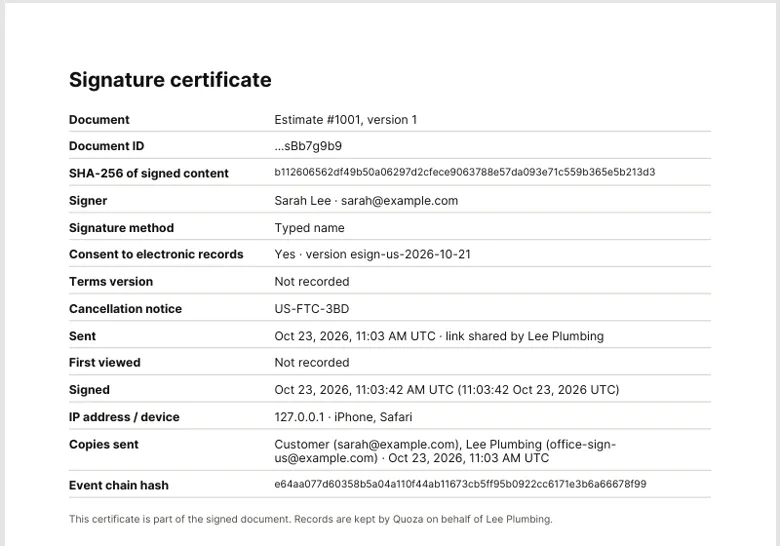Screen dimensions: 780x546
Task: Click the 'Signer' row label
Action: pos(88,201)
